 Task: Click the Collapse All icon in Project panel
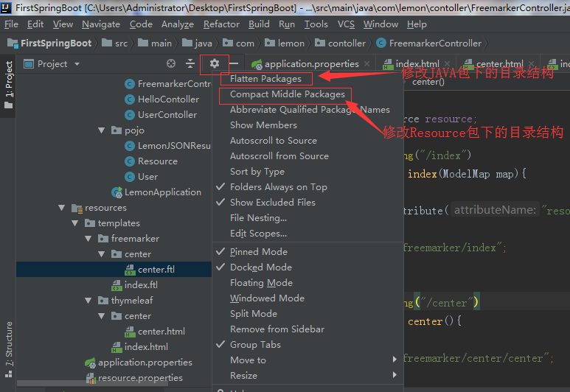pos(190,63)
